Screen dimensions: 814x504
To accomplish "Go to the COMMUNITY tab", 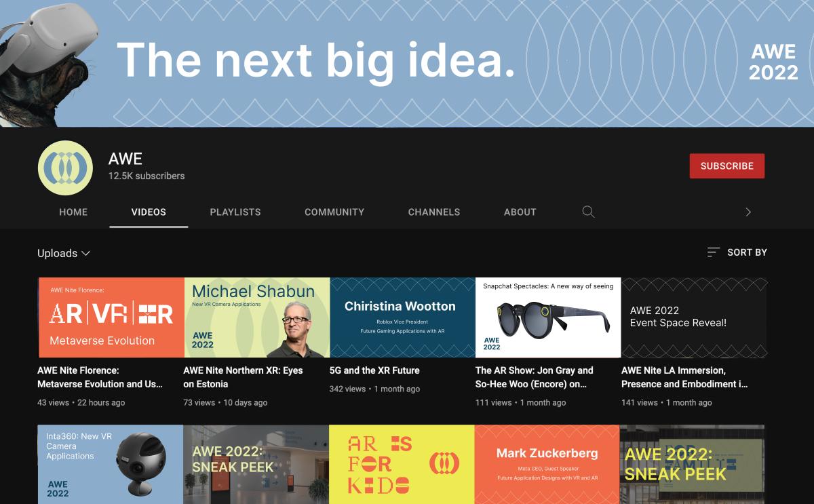I will click(x=334, y=212).
